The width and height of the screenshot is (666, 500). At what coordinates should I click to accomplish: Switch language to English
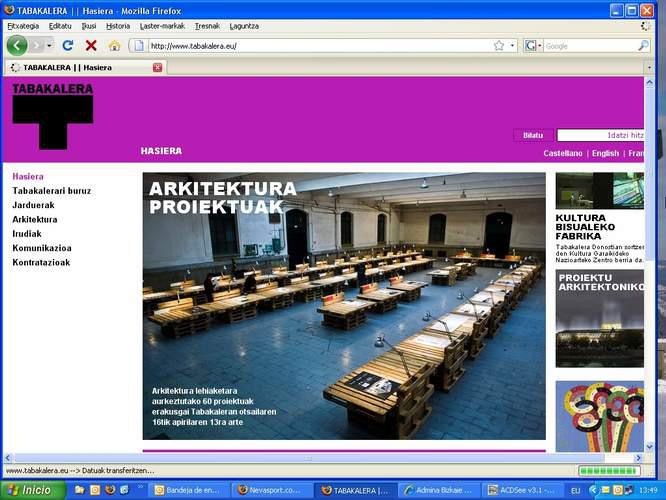[x=605, y=153]
